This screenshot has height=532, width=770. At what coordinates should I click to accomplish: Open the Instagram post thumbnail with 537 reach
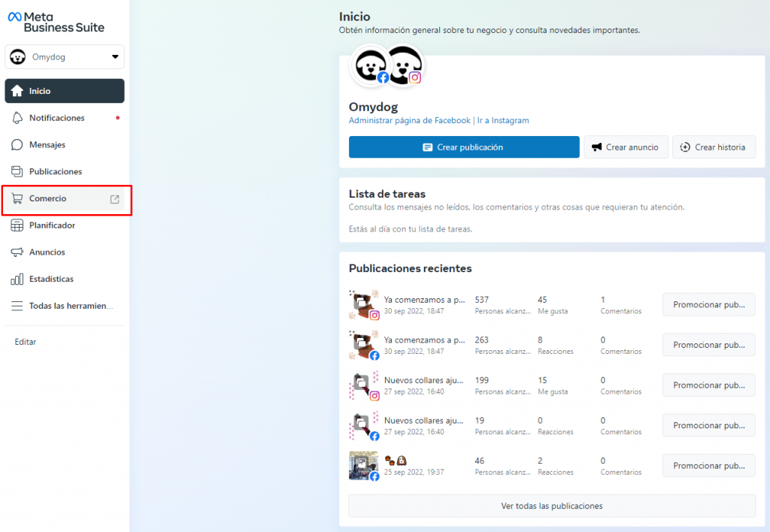[x=364, y=305]
